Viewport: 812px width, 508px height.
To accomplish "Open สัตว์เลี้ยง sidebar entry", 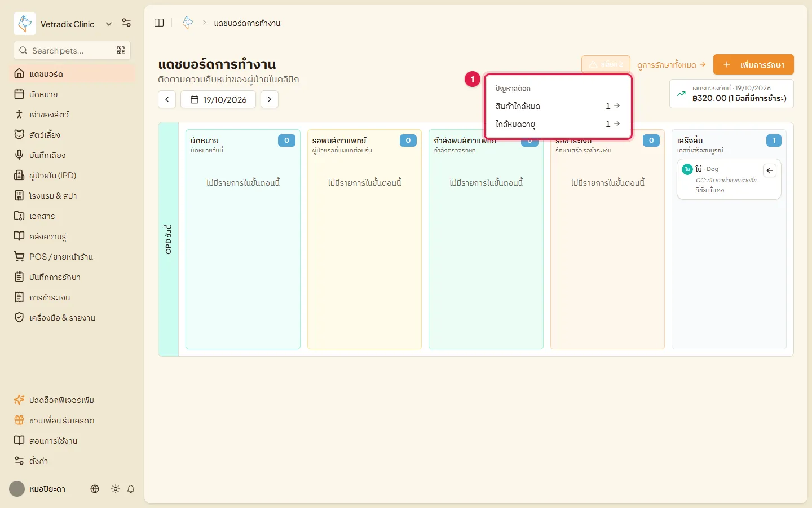I will pyautogui.click(x=72, y=135).
